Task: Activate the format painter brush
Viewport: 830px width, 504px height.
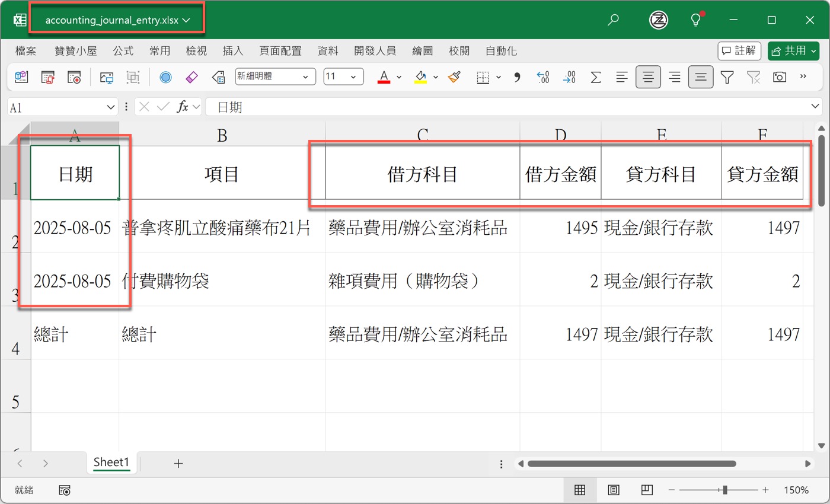Action: point(455,76)
